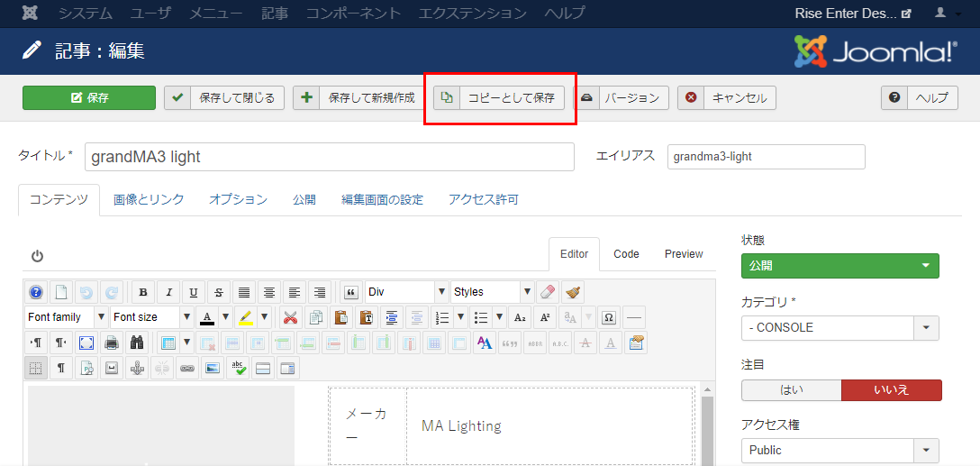Run the spellchecker abc icon
Image resolution: width=980 pixels, height=466 pixels.
[238, 369]
